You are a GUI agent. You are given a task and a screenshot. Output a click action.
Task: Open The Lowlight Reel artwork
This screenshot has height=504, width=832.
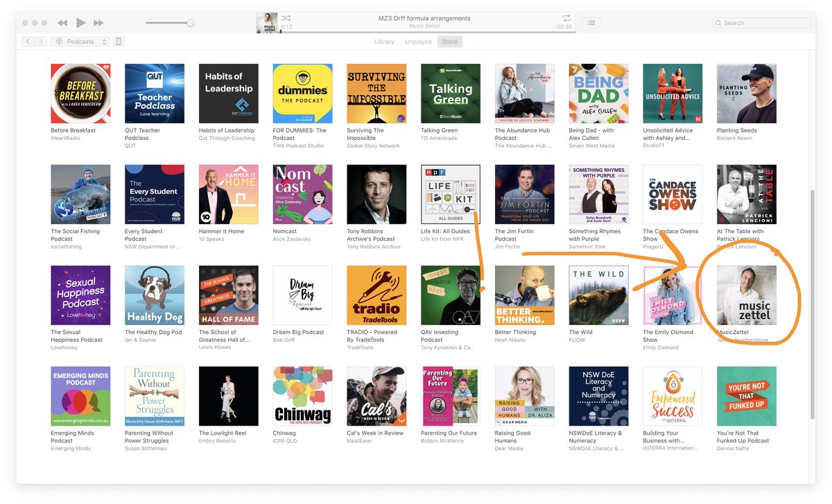pyautogui.click(x=229, y=397)
